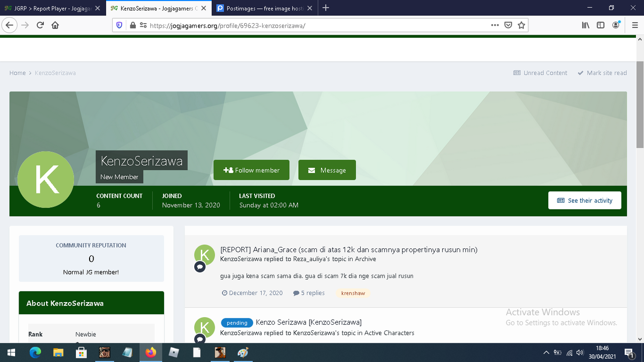Click the Last Visited Sunday at 02:00 AM
This screenshot has width=644, height=362.
point(269,205)
